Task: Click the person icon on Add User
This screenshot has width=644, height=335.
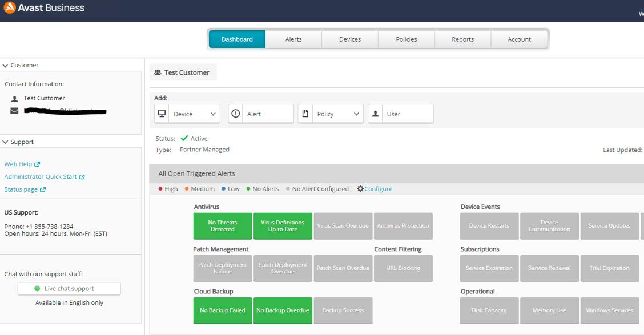Action: coord(375,114)
